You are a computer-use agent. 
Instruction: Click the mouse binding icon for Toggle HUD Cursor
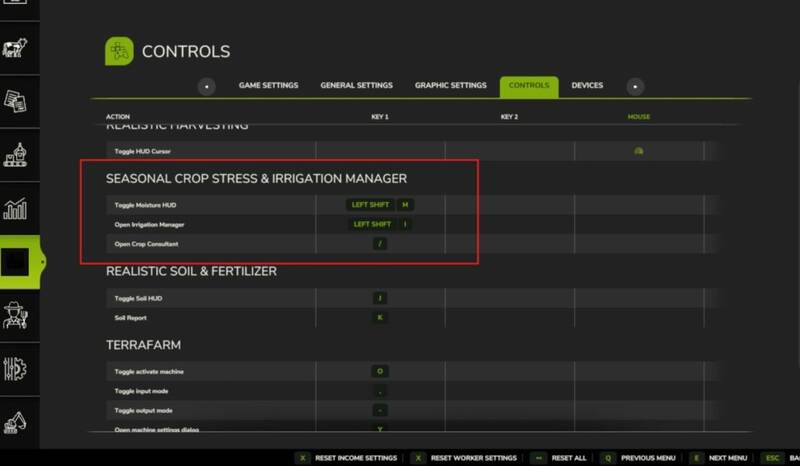click(x=638, y=151)
